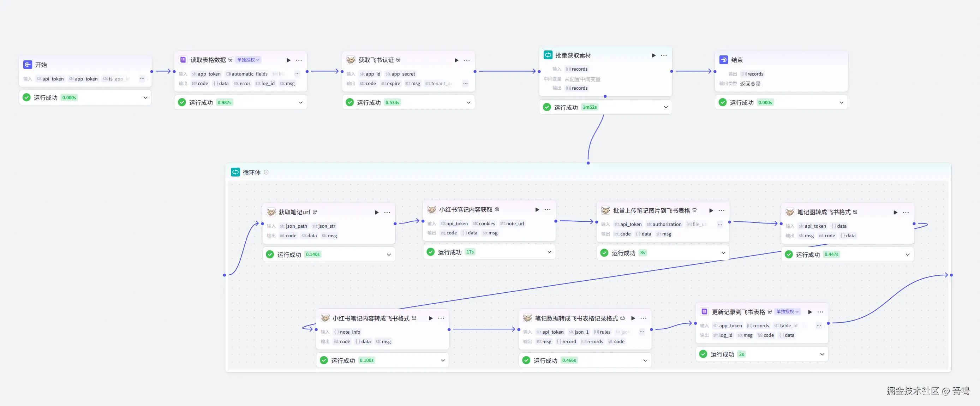The image size is (980, 406).
Task: Open more options for 更新记录到飞书表格 node
Action: (x=820, y=312)
